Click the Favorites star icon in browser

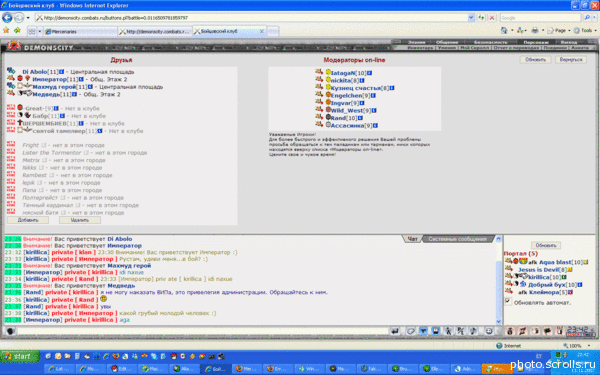click(x=6, y=30)
